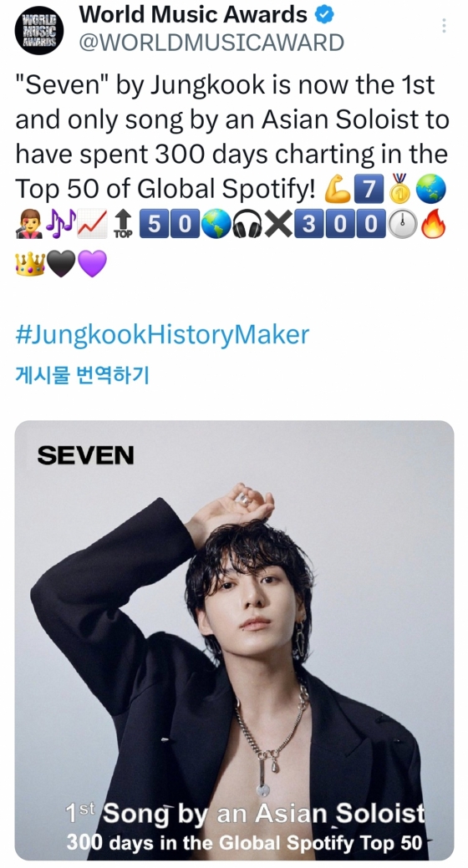Click the fire emoji

coord(433,226)
